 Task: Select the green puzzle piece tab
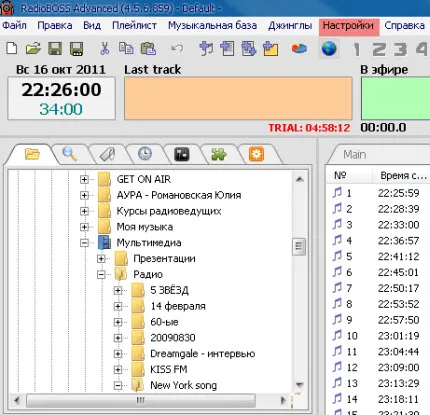(219, 154)
